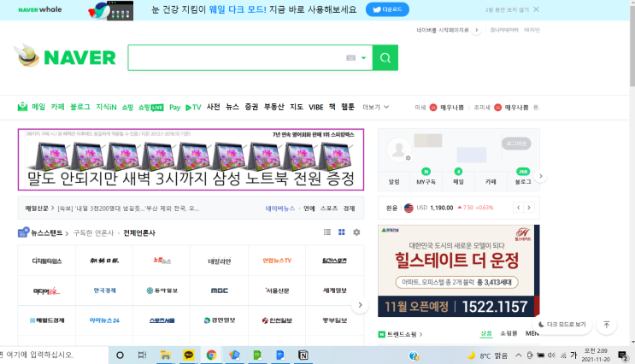This screenshot has width=635, height=364.
Task: Open Notion from the taskbar
Action: click(x=303, y=355)
